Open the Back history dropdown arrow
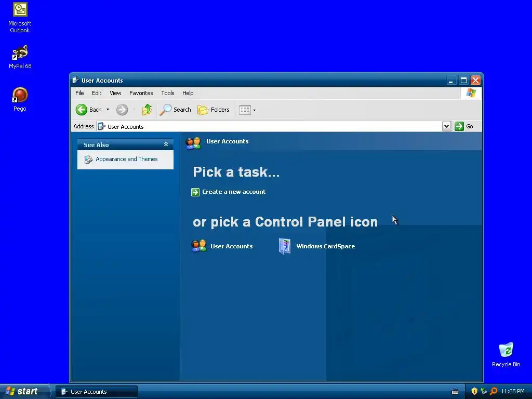This screenshot has height=399, width=532. click(x=108, y=110)
